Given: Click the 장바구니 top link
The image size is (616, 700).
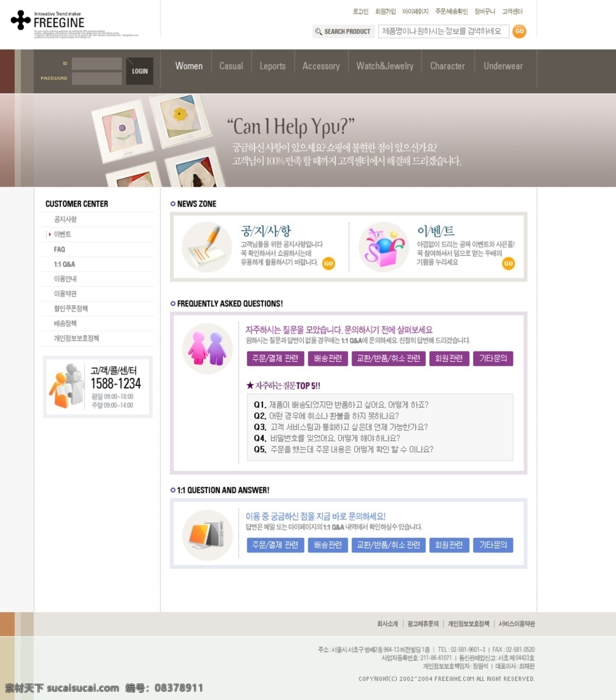Looking at the screenshot, I should click(x=485, y=11).
